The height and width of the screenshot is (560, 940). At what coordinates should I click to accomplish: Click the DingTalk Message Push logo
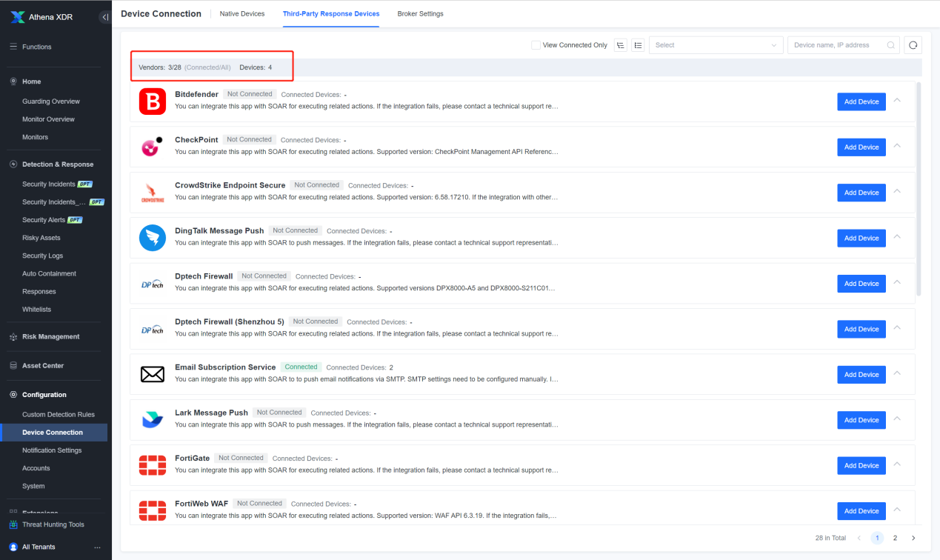click(x=153, y=238)
